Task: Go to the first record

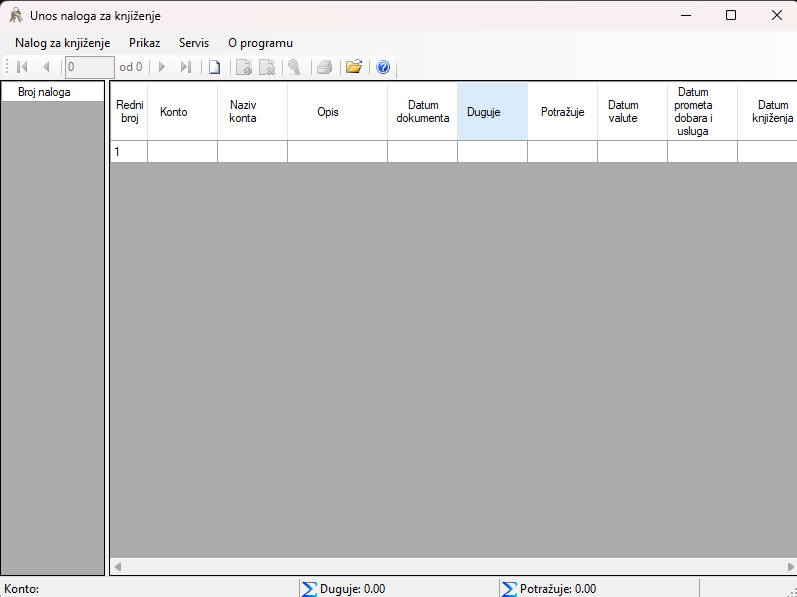Action: (x=22, y=67)
